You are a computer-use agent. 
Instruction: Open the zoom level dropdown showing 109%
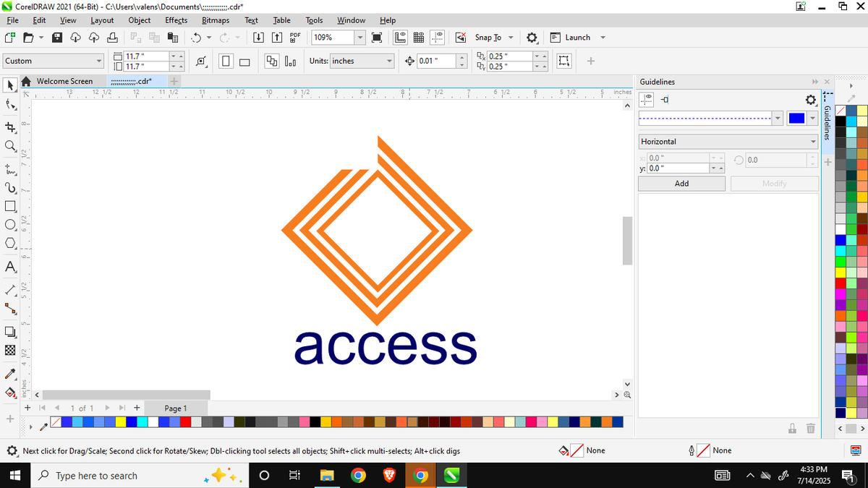[359, 38]
